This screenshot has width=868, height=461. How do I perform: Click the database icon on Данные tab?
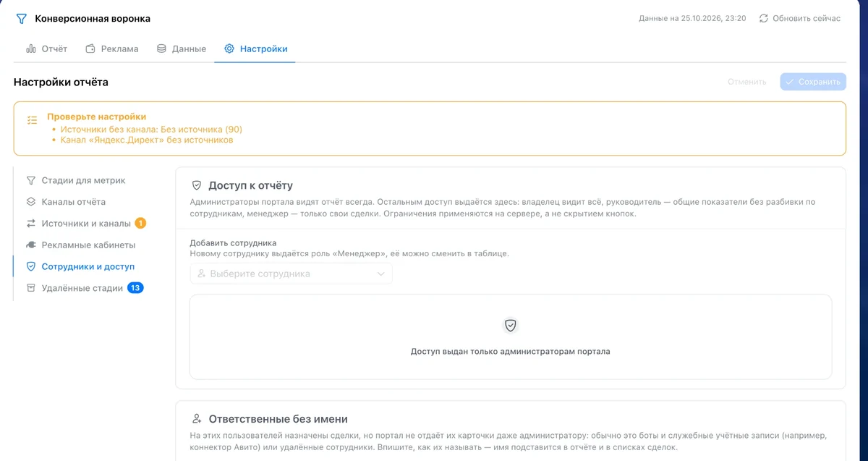[162, 49]
